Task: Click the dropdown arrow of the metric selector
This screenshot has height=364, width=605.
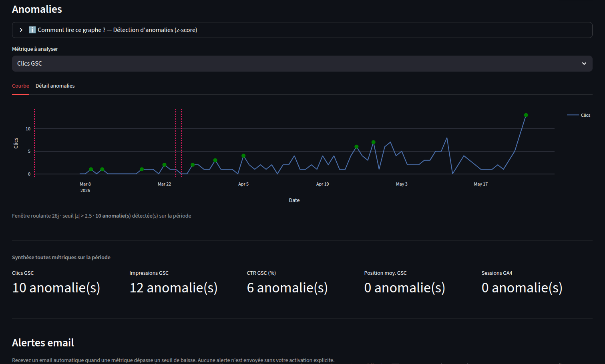Action: click(x=584, y=64)
